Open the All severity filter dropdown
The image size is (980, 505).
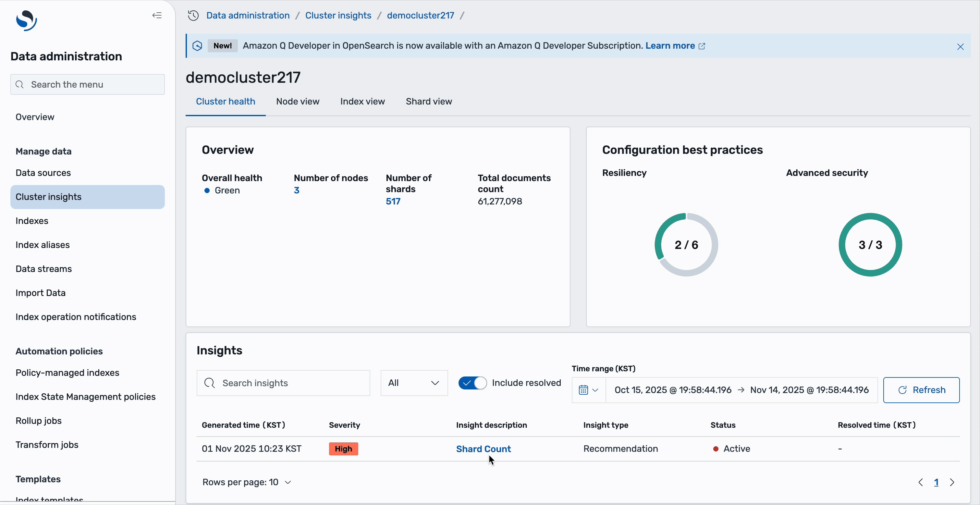[414, 383]
